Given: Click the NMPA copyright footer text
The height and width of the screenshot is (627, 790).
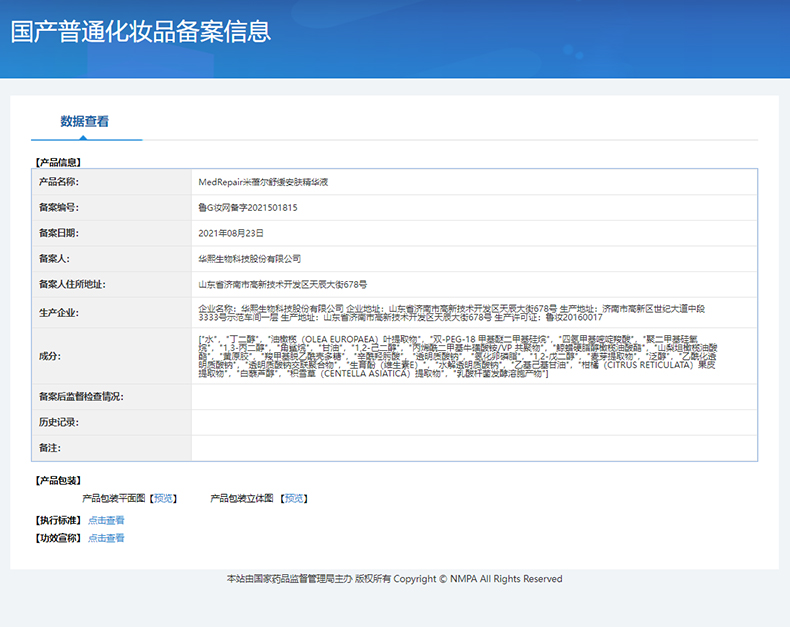Looking at the screenshot, I should click(x=395, y=579).
